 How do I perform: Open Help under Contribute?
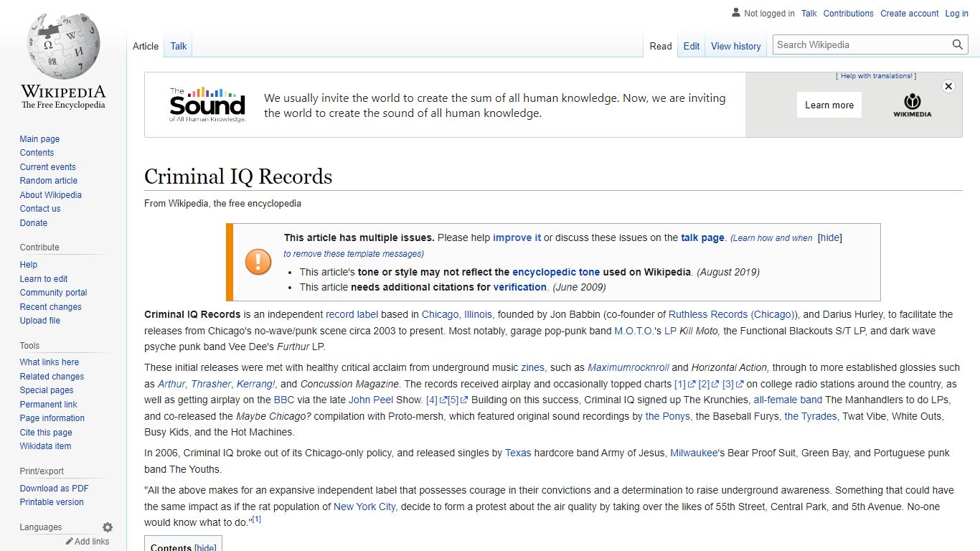[x=29, y=265]
